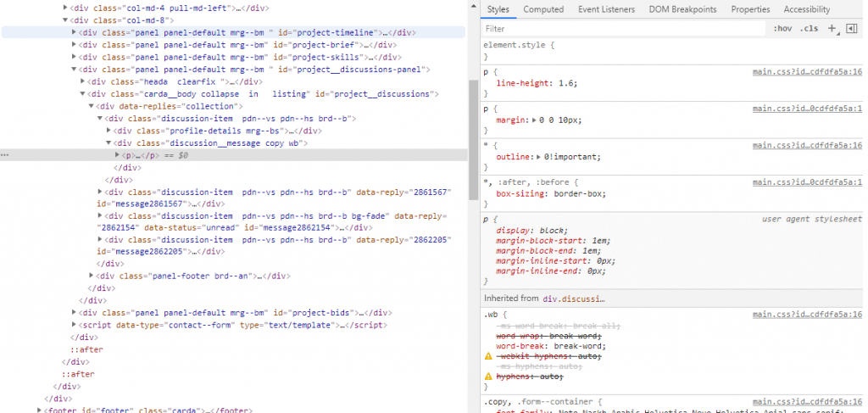Toggle the computed styles sidebar icon
The height and width of the screenshot is (413, 868).
[851, 29]
